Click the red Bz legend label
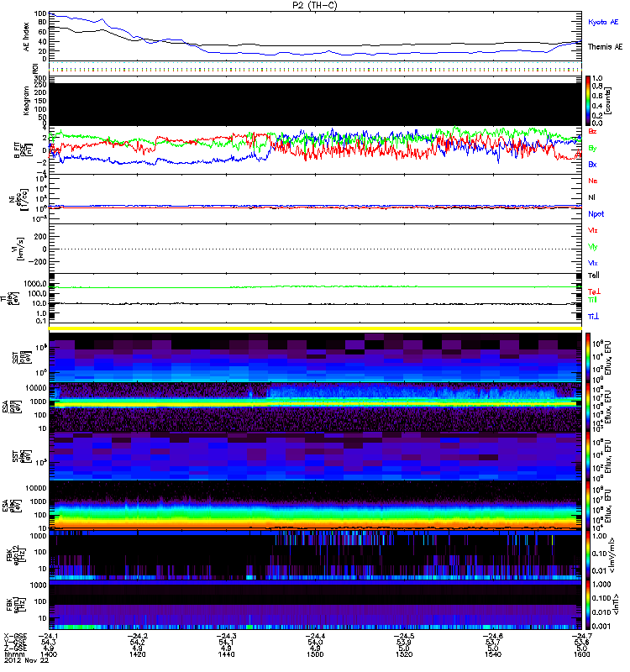The width and height of the screenshot is (630, 672). click(592, 131)
